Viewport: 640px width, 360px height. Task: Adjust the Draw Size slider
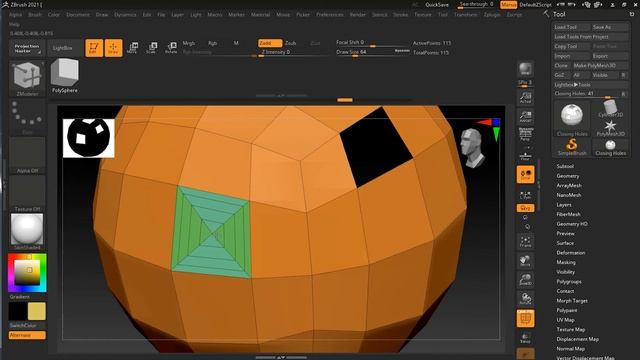372,52
